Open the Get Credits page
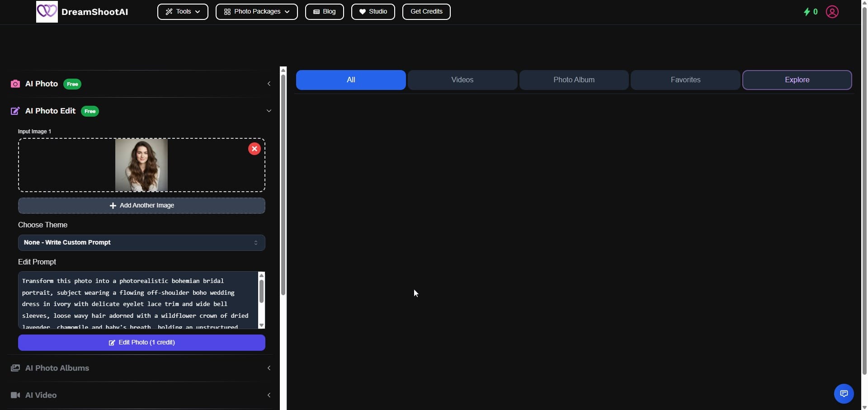The height and width of the screenshot is (410, 868). tap(426, 12)
